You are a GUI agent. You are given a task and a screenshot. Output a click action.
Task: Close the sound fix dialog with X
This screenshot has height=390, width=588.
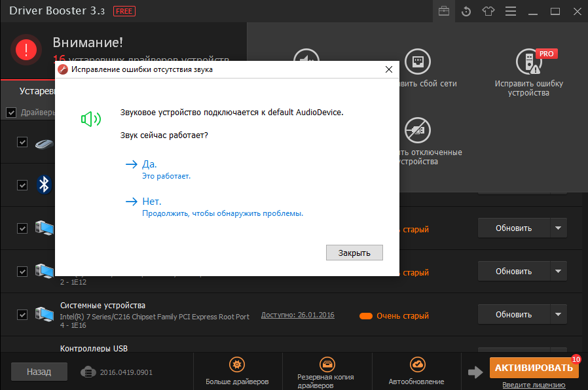tap(389, 69)
